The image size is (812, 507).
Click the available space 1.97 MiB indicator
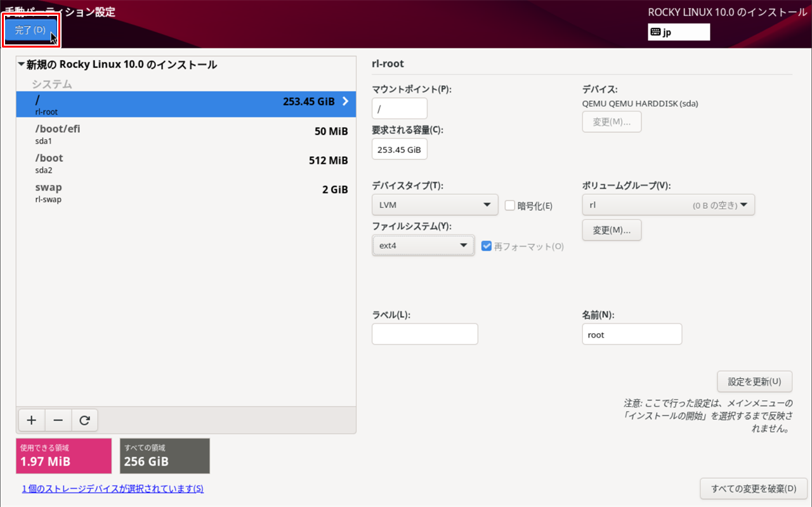click(63, 456)
